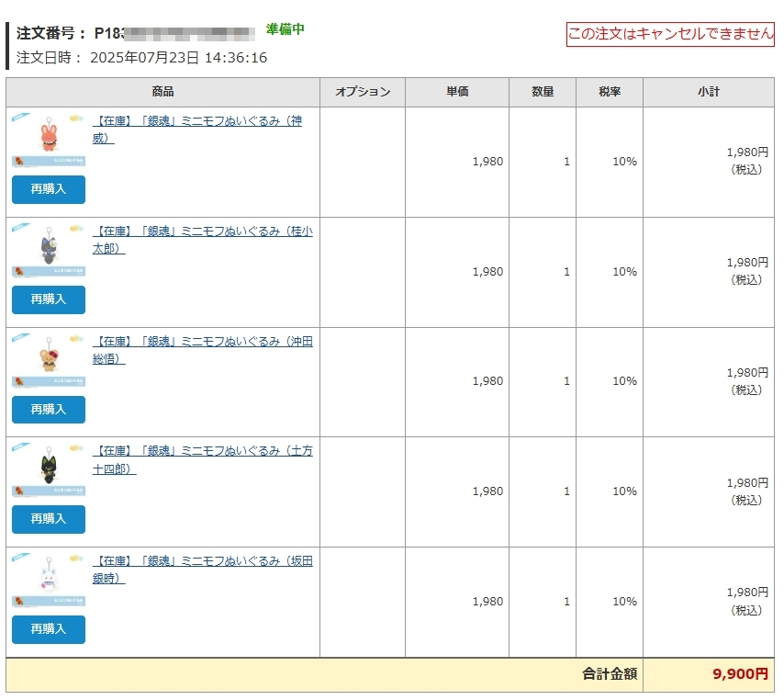Click 再購入 button for the 土方十四郎 plush

pos(49,519)
